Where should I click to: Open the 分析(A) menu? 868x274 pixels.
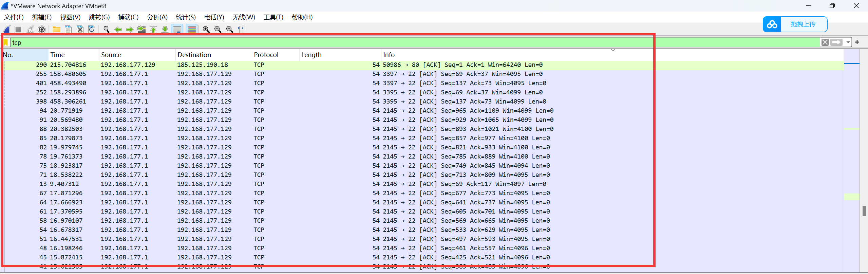[x=157, y=17]
